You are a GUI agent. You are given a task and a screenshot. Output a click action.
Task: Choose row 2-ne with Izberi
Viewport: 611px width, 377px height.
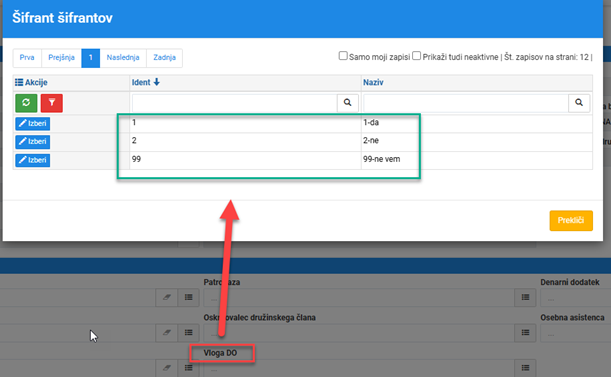click(33, 142)
